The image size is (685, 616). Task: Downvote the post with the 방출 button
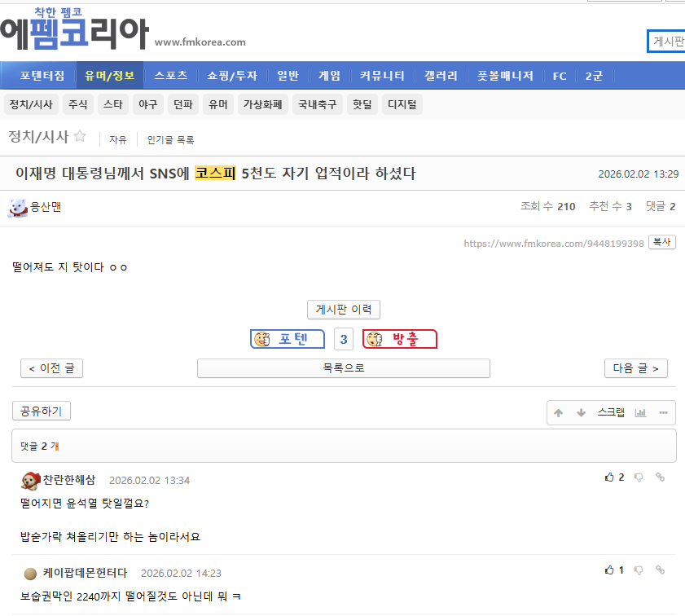[400, 339]
